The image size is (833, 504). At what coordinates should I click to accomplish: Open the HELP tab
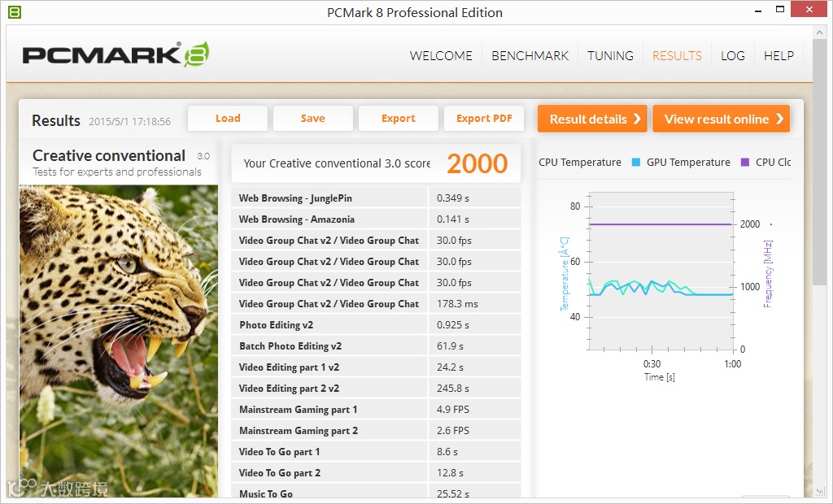778,56
